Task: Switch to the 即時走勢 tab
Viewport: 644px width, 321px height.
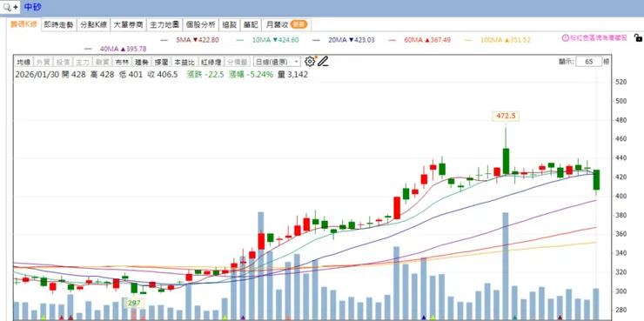Action: 58,24
